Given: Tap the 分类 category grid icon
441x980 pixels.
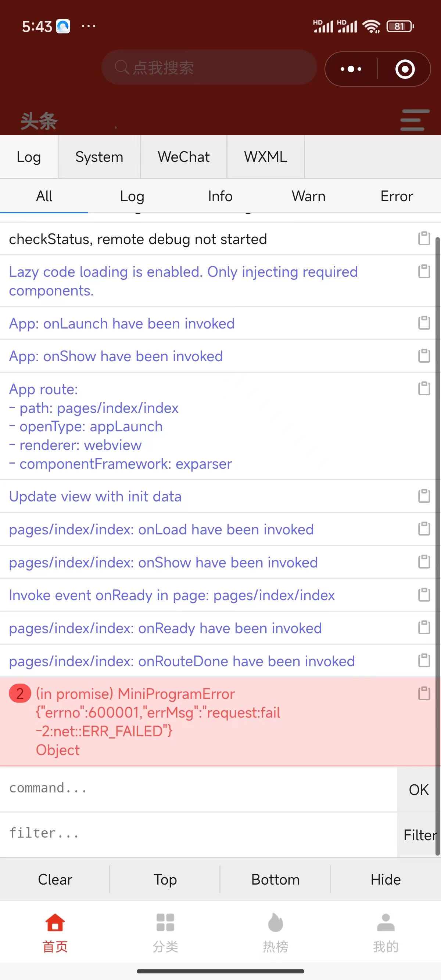Looking at the screenshot, I should (165, 922).
